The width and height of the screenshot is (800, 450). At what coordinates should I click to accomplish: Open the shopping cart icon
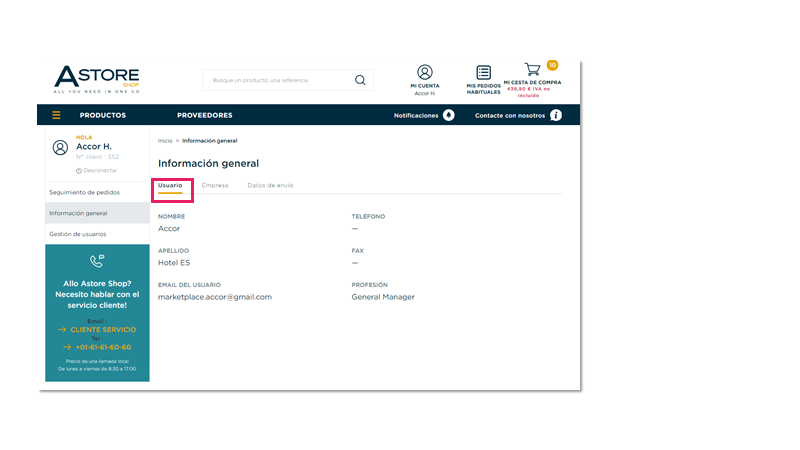click(532, 69)
